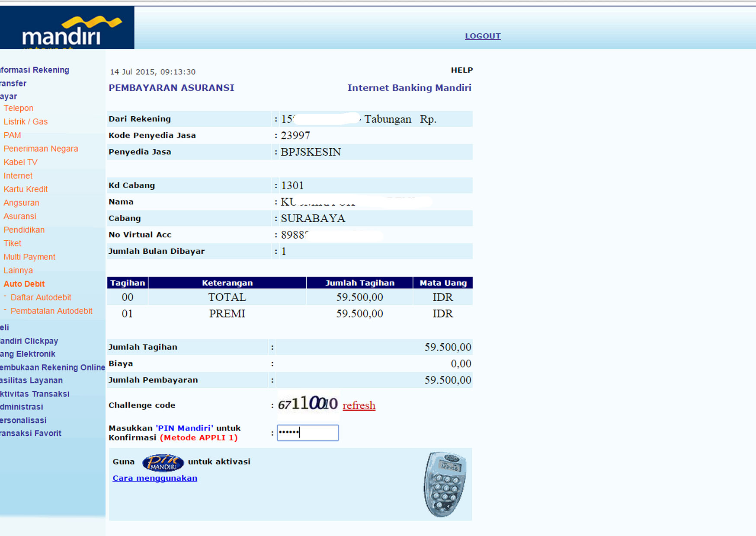Open Kartu Kredit payment item
This screenshot has height=536, width=756.
(26, 189)
